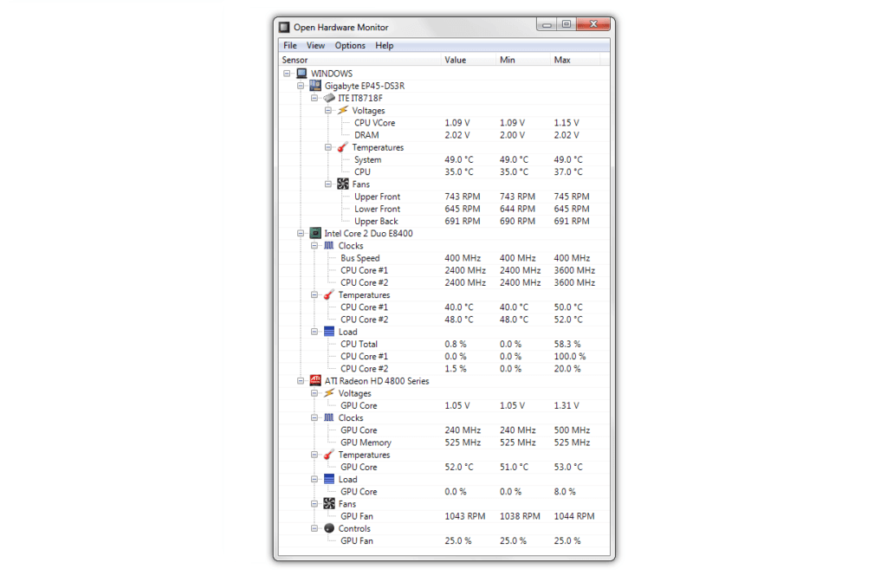Collapse the Gigabyte EP45-DS3R node

(x=301, y=86)
